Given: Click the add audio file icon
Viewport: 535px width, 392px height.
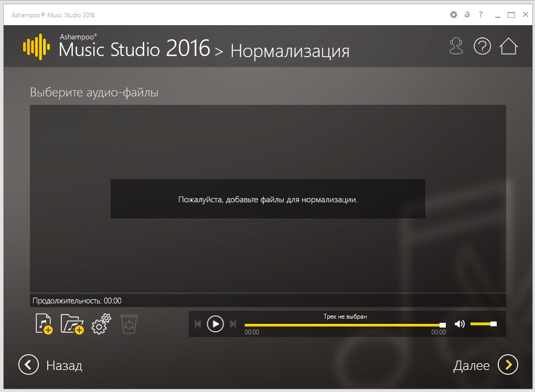Looking at the screenshot, I should tap(44, 324).
